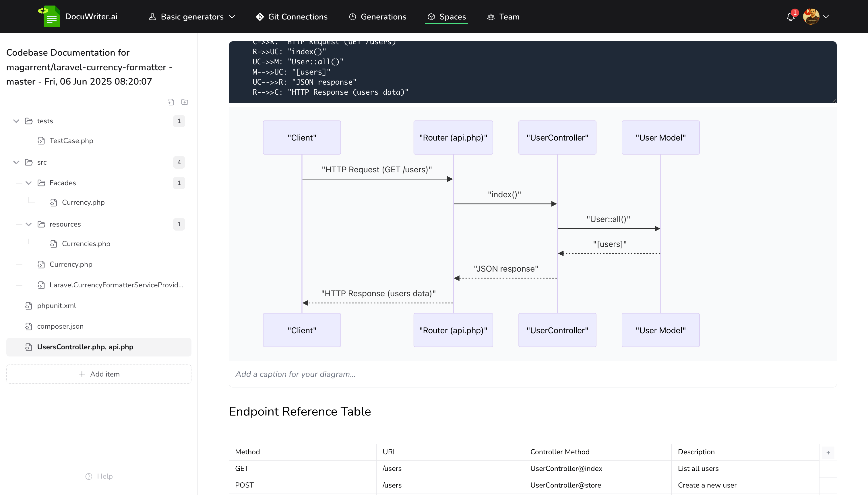868x495 pixels.
Task: Click the Add item button
Action: 99,374
